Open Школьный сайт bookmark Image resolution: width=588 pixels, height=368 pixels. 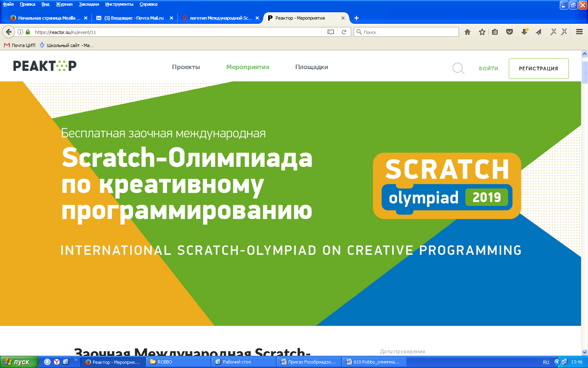tap(67, 45)
